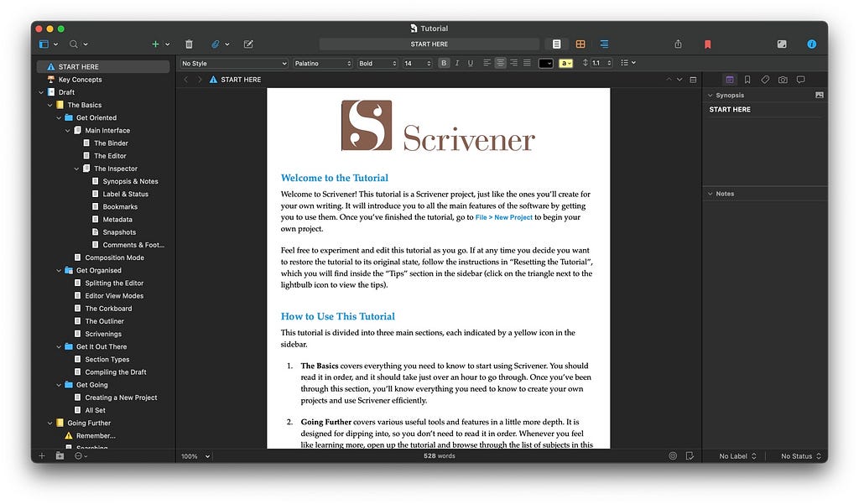The image size is (859, 504).
Task: Toggle italic formatting button
Action: (x=457, y=64)
